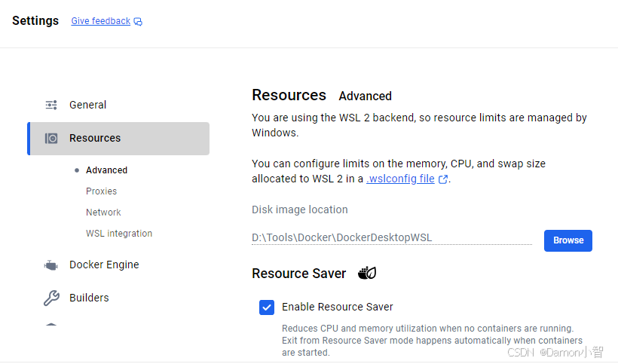The width and height of the screenshot is (618, 364).
Task: Open the Builders settings section
Action: [x=89, y=298]
